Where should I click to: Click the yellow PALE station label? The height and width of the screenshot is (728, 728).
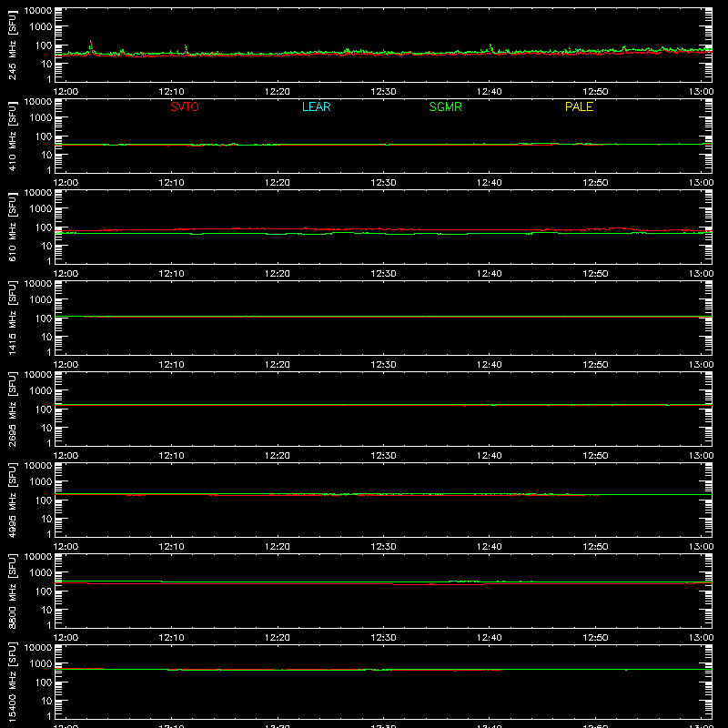click(579, 106)
